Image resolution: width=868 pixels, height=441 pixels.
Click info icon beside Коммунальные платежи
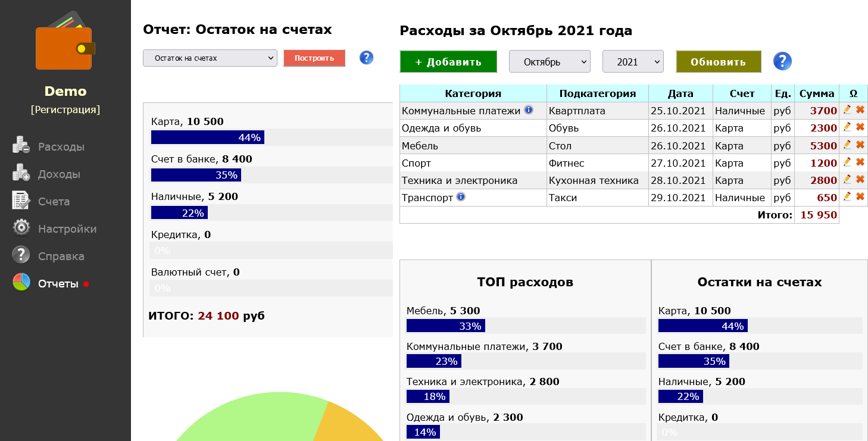pos(529,110)
